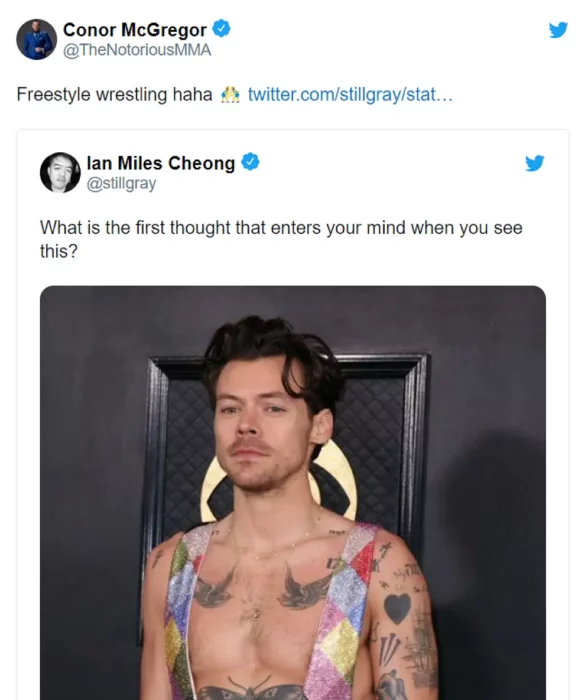Viewport: 585px width, 700px height.
Task: Click the Twitter bird icon in the quoted tweet
Action: (x=535, y=163)
